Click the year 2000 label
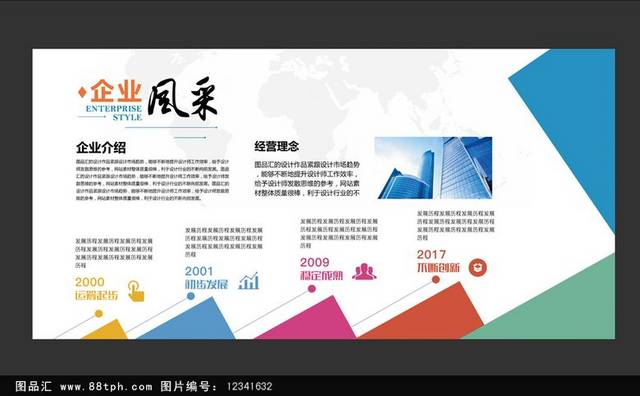Image resolution: width=640 pixels, height=396 pixels. [90, 282]
